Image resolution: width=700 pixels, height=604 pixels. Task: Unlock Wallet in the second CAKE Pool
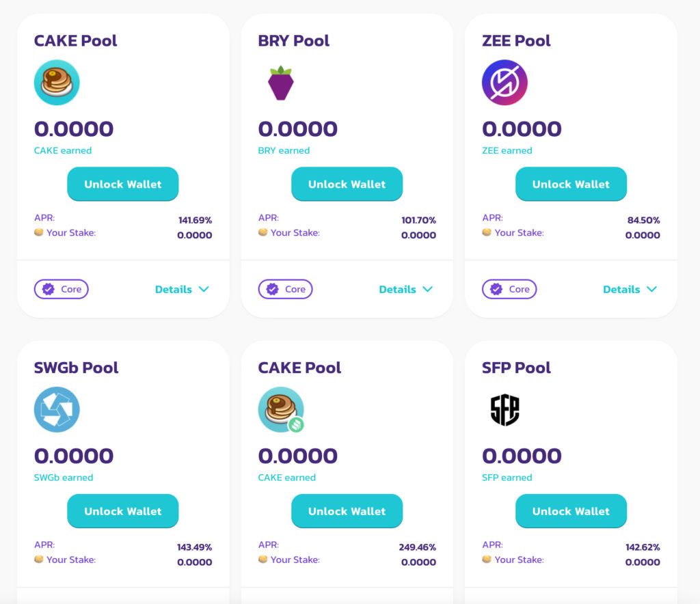(347, 511)
